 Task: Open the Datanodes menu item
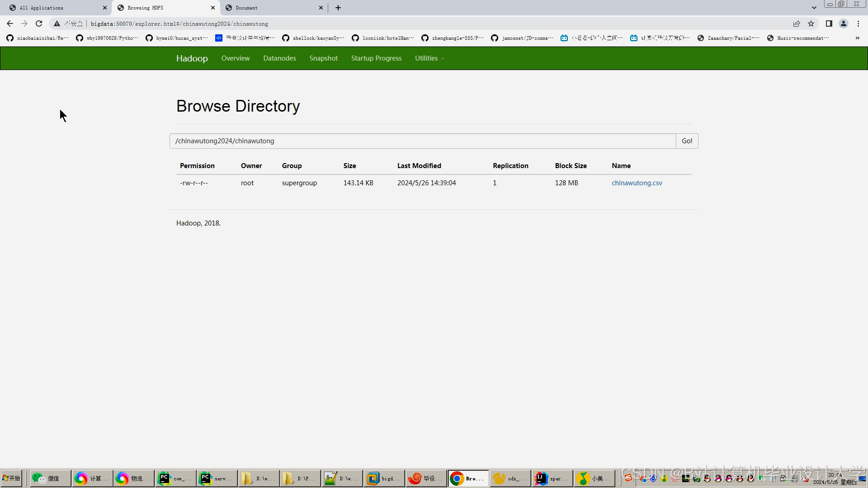point(279,58)
